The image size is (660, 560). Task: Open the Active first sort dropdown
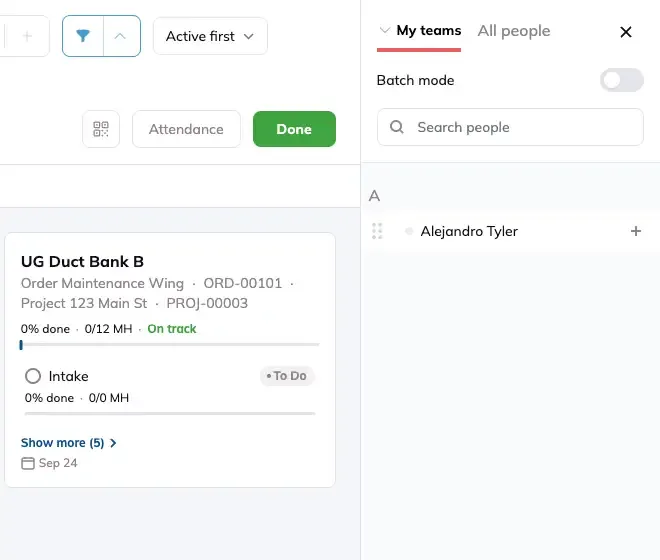210,36
